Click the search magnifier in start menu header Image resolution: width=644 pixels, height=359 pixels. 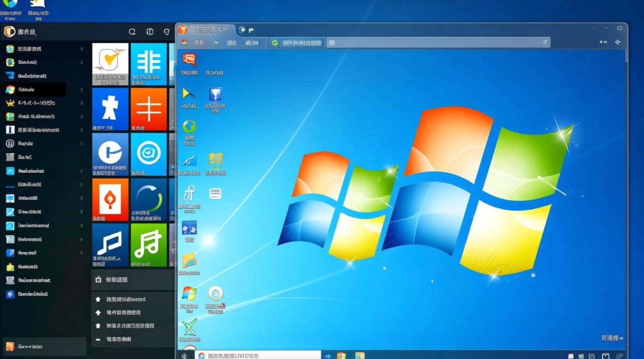[x=132, y=32]
